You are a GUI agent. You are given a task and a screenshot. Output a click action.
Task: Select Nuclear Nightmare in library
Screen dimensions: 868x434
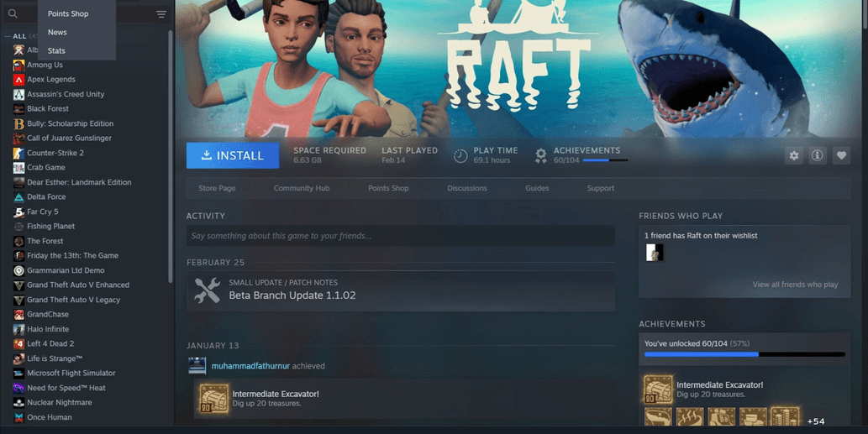click(59, 402)
